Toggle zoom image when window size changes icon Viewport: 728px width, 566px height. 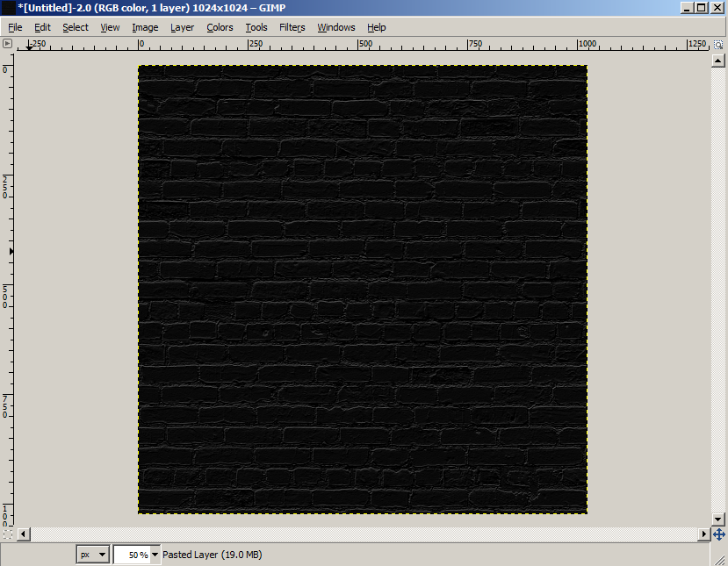pyautogui.click(x=718, y=45)
